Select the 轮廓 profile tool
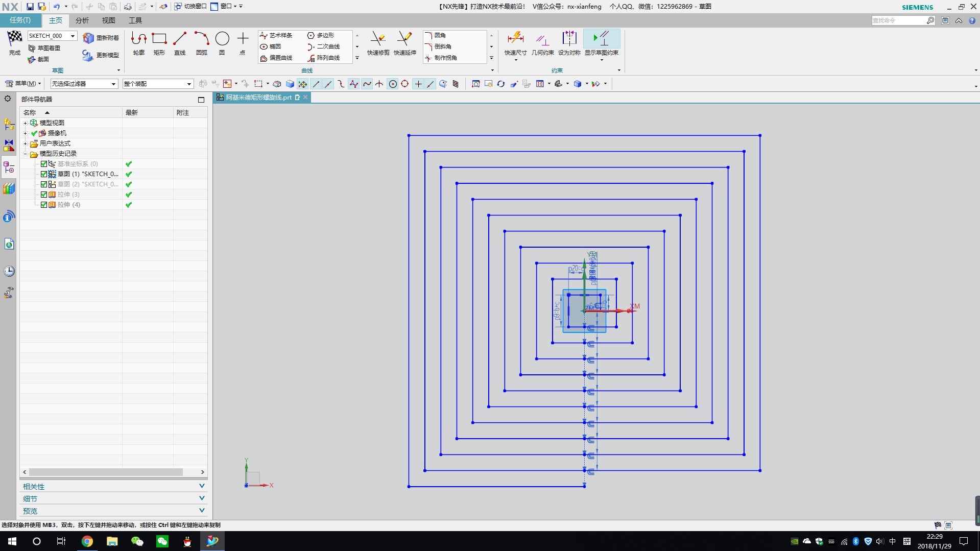This screenshot has height=551, width=980. tap(139, 43)
